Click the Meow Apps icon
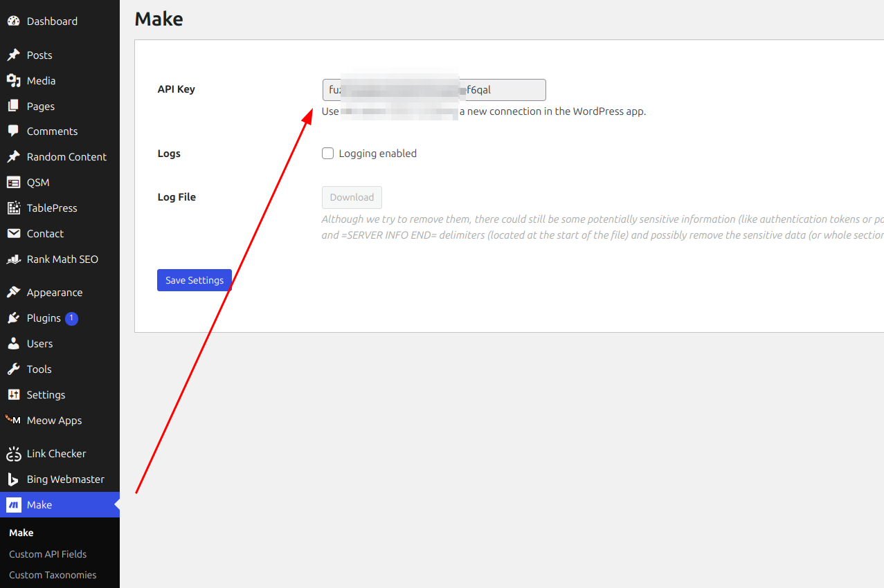 (x=13, y=421)
